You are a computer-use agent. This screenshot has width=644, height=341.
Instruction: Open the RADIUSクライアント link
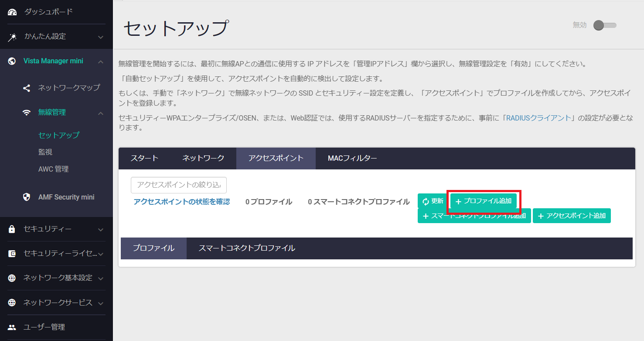(538, 118)
